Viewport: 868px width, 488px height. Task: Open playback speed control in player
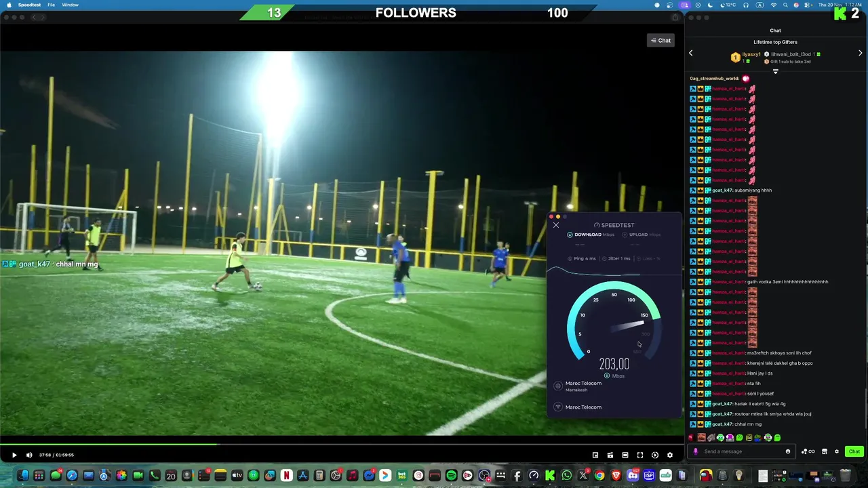point(655,455)
